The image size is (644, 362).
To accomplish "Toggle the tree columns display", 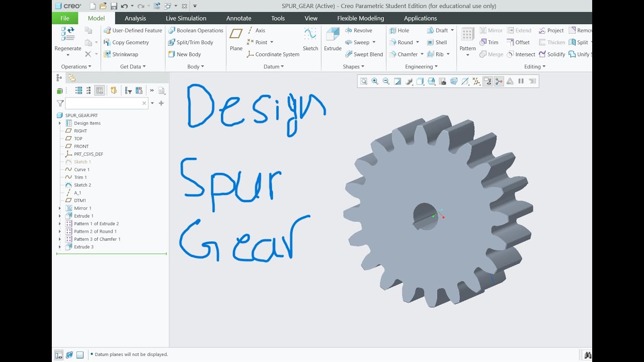I will tap(100, 90).
